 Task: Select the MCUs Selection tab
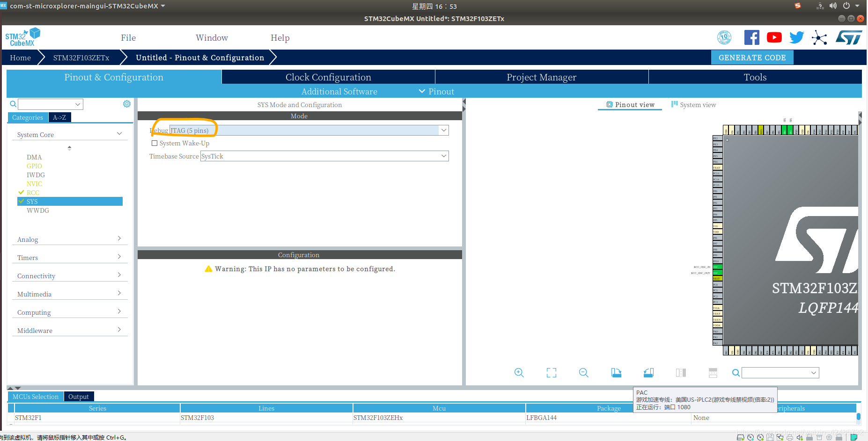[x=36, y=397]
